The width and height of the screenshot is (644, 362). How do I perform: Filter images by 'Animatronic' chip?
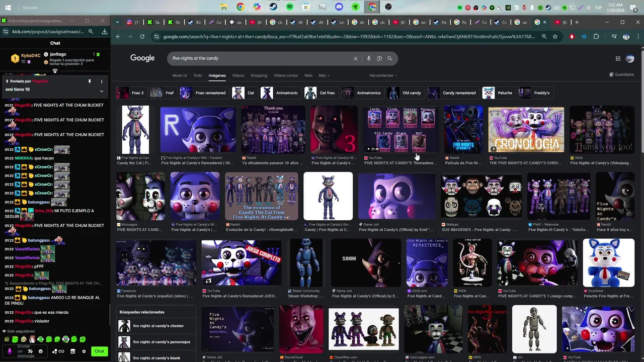pos(281,93)
